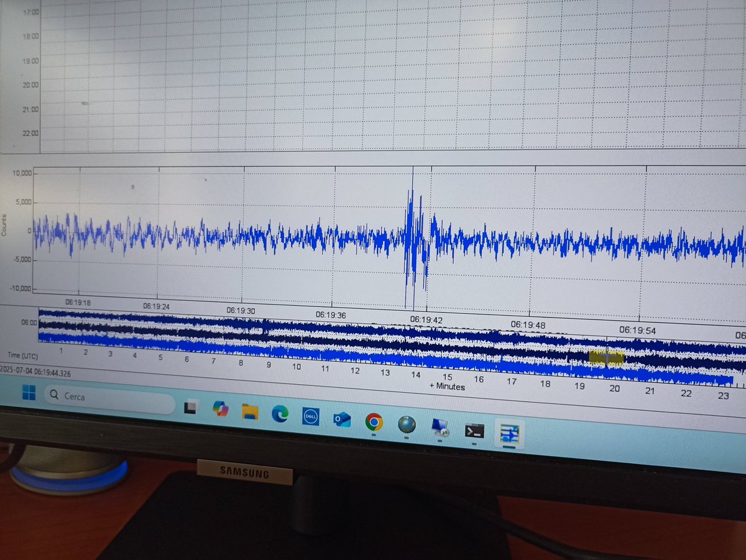
Task: Open the globe application in the taskbar
Action: pyautogui.click(x=407, y=425)
